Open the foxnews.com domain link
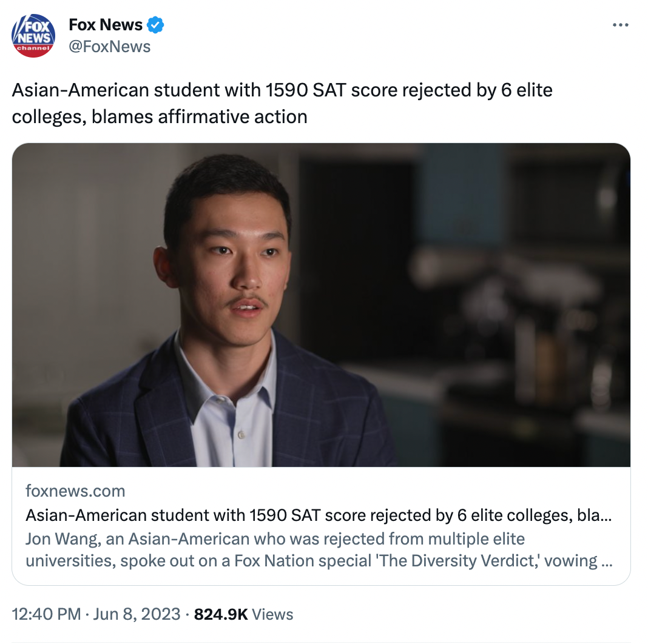This screenshot has width=648, height=644. pos(74,490)
